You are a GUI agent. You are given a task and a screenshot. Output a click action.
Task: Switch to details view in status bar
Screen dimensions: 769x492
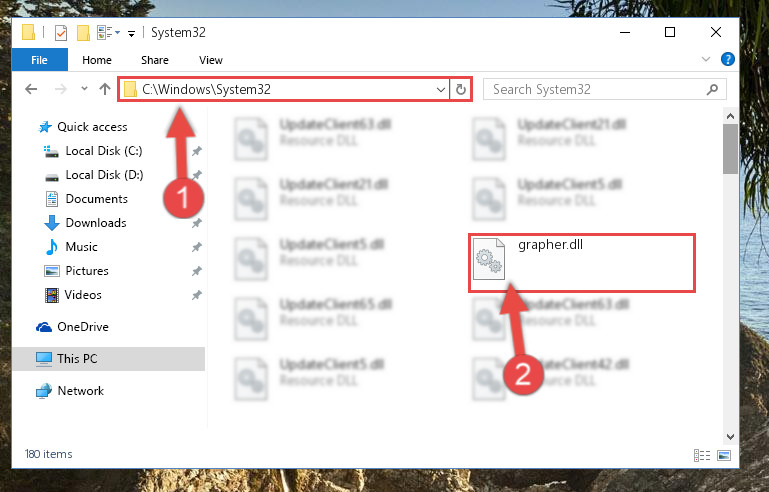702,455
